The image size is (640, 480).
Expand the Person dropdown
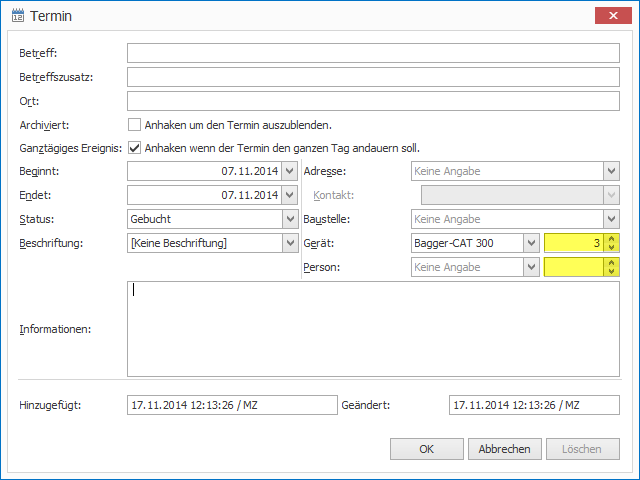(531, 267)
